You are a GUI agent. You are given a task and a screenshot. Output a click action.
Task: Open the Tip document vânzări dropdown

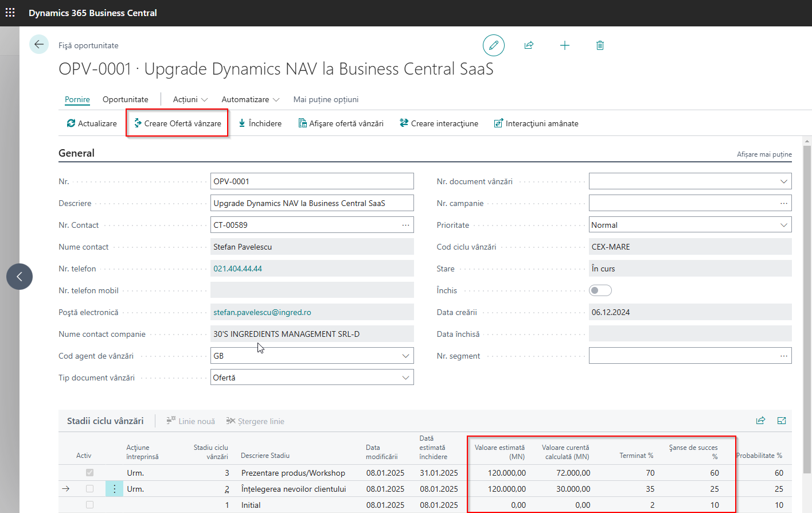point(405,378)
